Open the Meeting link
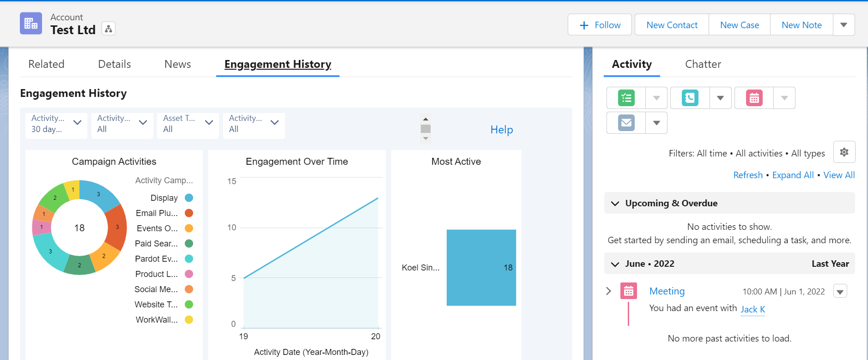Screen dimensions: 868x360 point(667,291)
